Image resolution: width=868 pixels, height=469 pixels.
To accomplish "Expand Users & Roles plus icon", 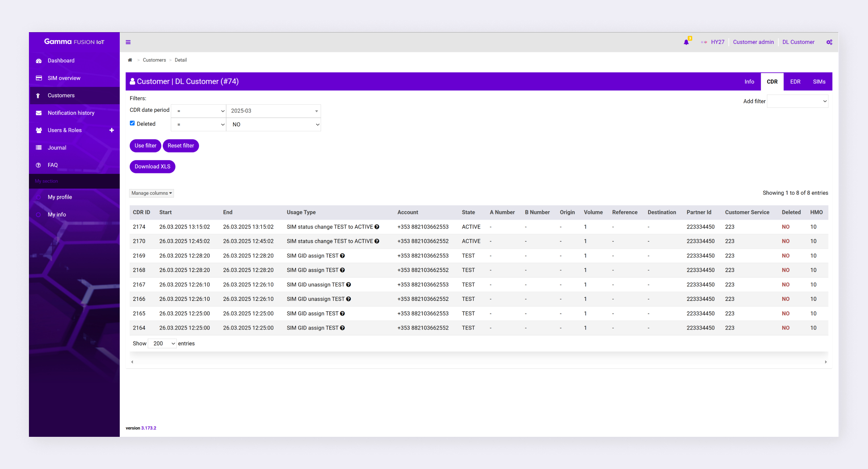I will tap(112, 130).
